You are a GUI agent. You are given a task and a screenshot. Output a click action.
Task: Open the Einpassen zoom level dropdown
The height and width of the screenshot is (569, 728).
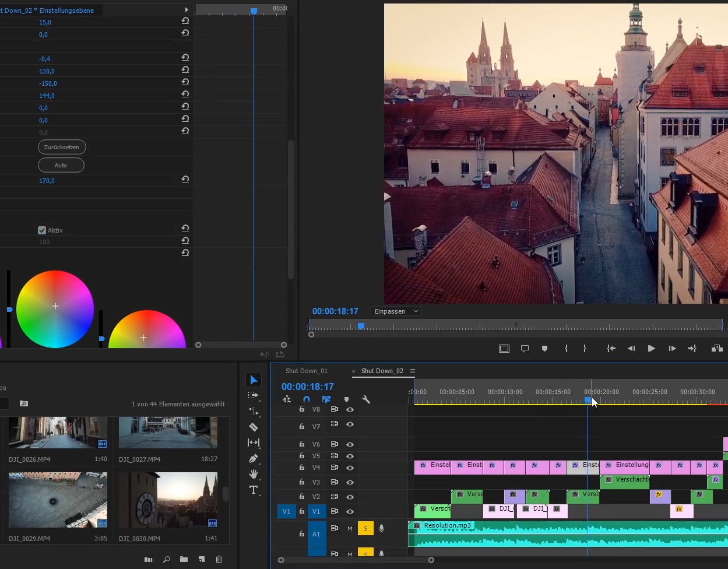396,311
